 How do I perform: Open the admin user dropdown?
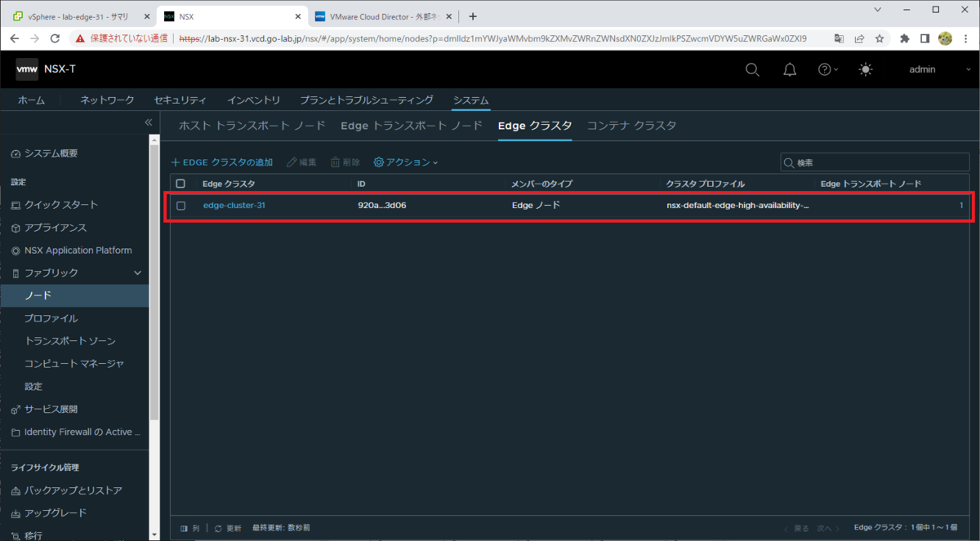point(939,69)
